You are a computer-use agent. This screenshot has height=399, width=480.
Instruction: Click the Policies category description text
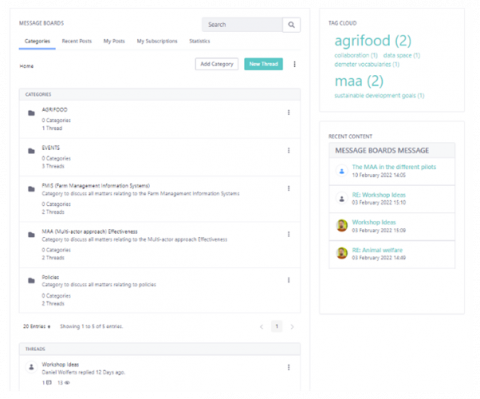pos(99,285)
